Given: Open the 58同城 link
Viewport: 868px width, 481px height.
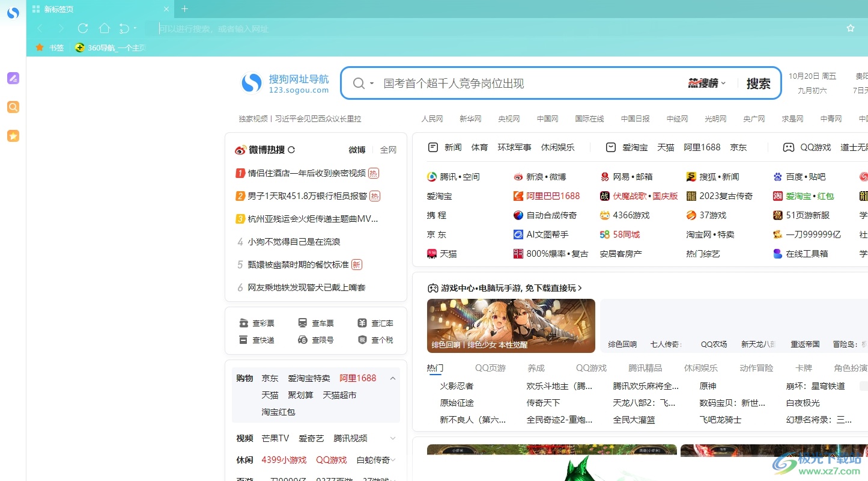Looking at the screenshot, I should click(x=620, y=234).
